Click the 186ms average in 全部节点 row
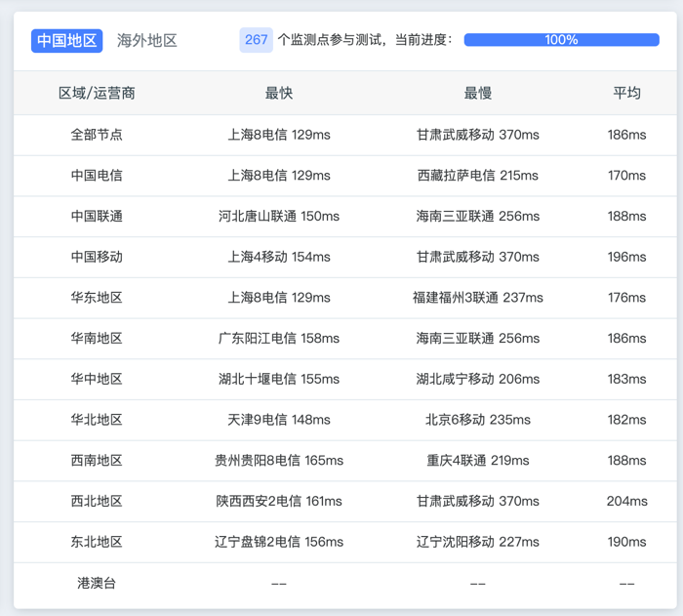The height and width of the screenshot is (616, 683). [626, 135]
